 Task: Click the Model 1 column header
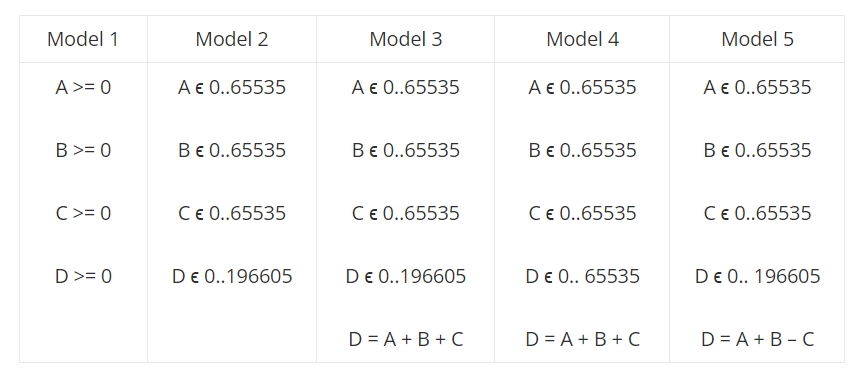[x=83, y=39]
